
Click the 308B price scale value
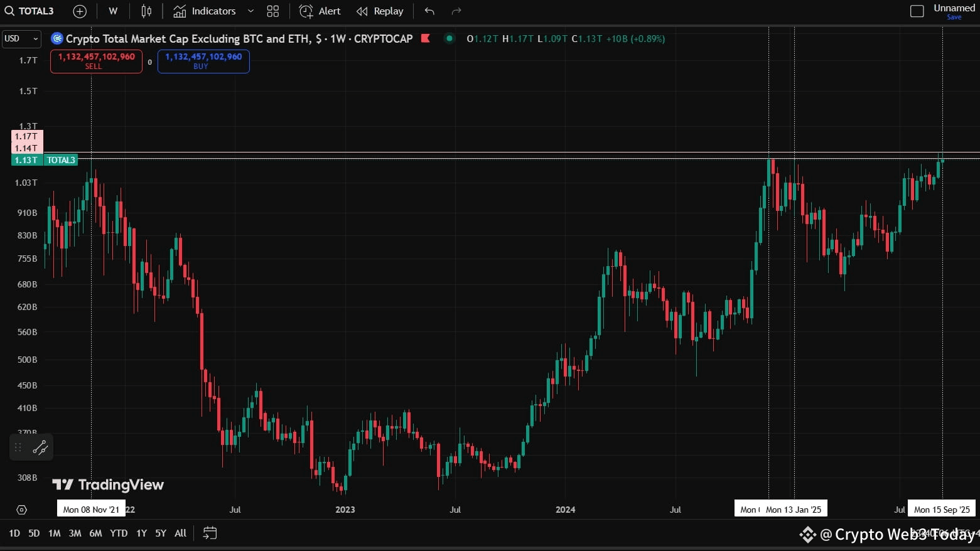(x=27, y=478)
